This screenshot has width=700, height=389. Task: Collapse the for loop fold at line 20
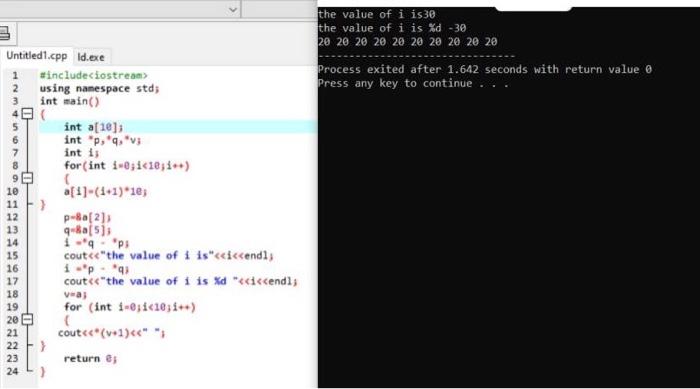point(28,319)
